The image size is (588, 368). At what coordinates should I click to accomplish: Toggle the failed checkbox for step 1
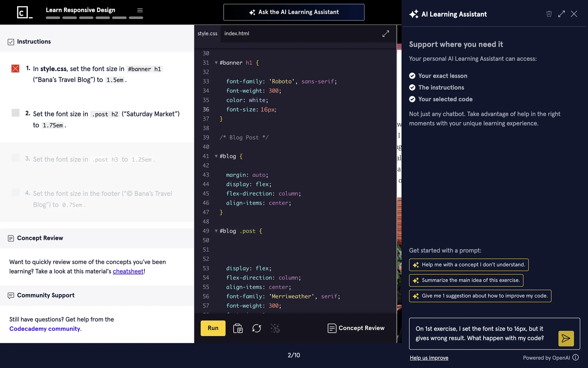(x=15, y=68)
